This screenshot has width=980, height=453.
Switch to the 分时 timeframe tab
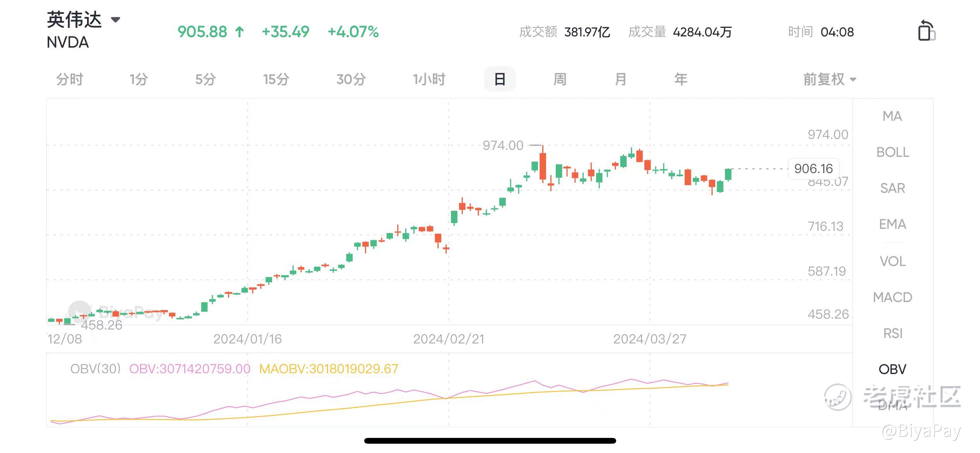(x=70, y=79)
